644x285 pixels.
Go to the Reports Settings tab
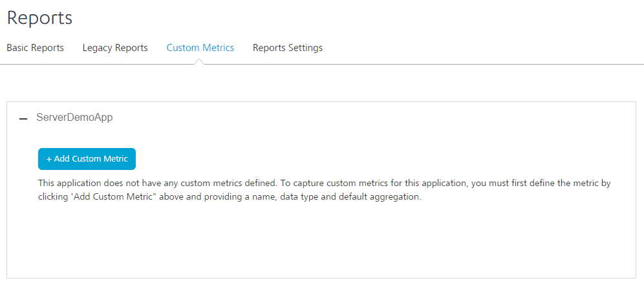[x=287, y=48]
